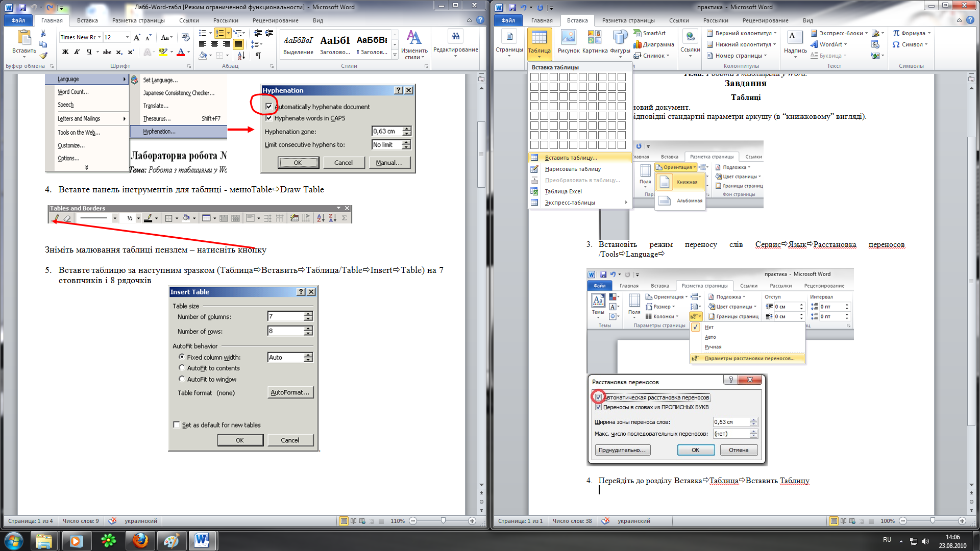Screen dimensions: 980x551
Task: Choose Нарисовать таблицу menu item
Action: click(580, 169)
